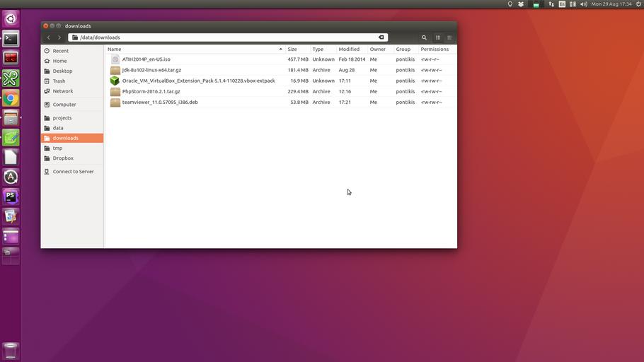The image size is (644, 362).
Task: Switch to list view in the toolbar
Action: (x=437, y=37)
